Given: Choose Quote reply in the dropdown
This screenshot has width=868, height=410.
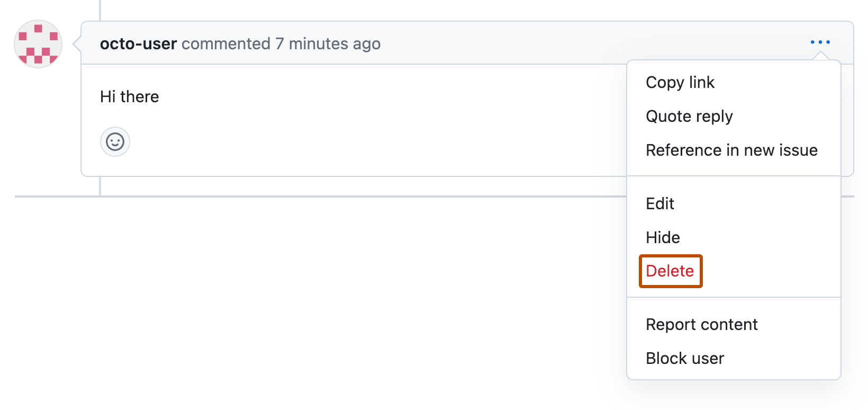Looking at the screenshot, I should [689, 116].
